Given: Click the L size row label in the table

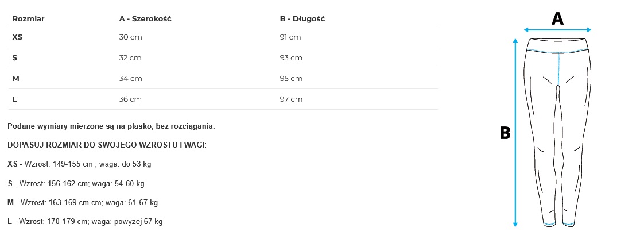Looking at the screenshot, I should pyautogui.click(x=15, y=99).
